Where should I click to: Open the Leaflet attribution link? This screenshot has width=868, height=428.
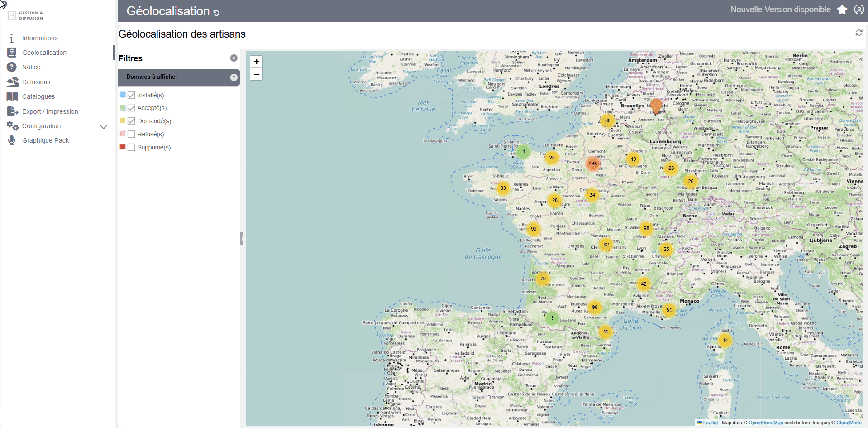tap(710, 423)
